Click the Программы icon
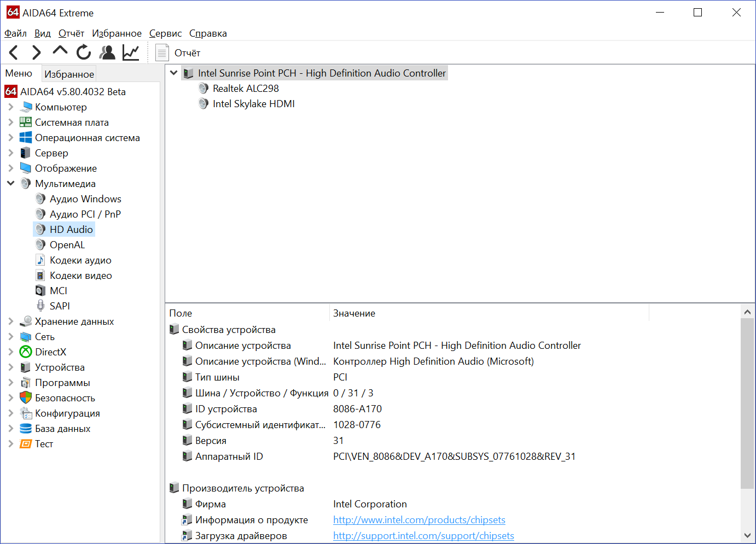The image size is (756, 544). (x=26, y=382)
